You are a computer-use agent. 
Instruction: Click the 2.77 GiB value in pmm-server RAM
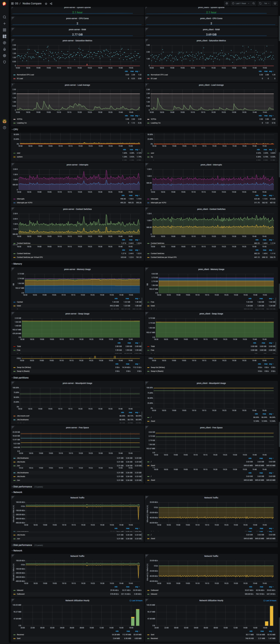tap(77, 35)
